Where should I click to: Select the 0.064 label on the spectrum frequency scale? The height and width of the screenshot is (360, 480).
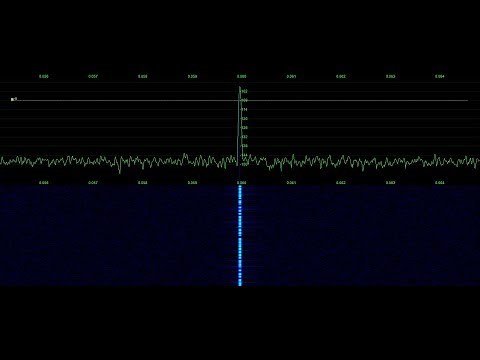440,77
